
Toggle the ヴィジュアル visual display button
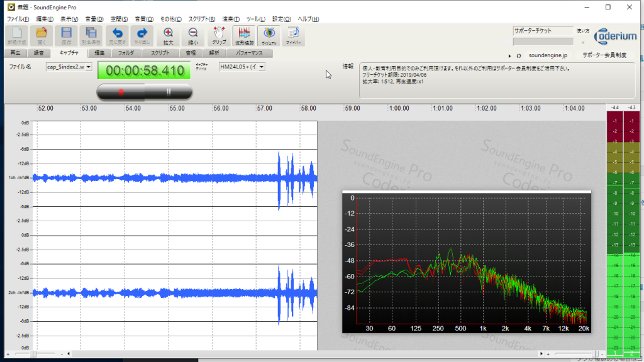(269, 35)
